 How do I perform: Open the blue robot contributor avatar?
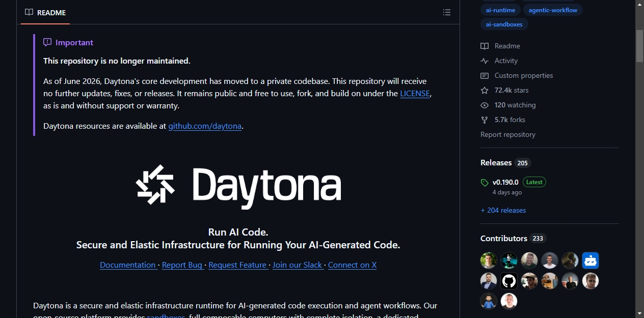(x=591, y=261)
